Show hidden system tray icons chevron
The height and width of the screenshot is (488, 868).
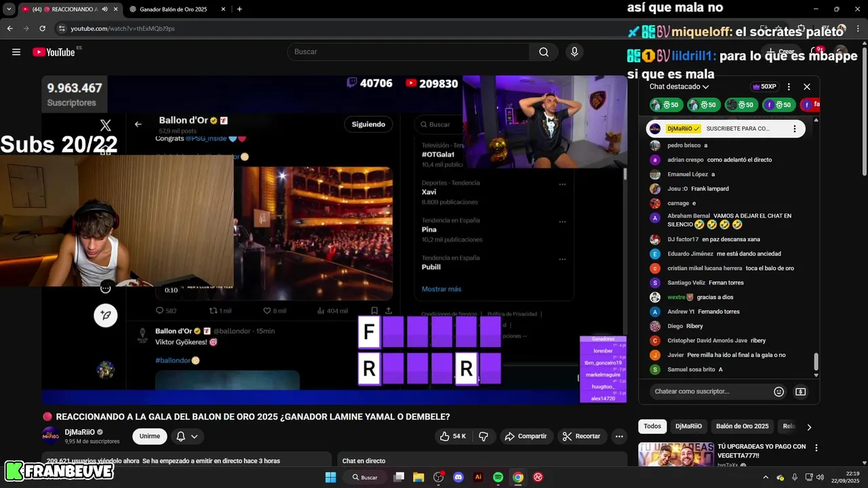(x=766, y=477)
